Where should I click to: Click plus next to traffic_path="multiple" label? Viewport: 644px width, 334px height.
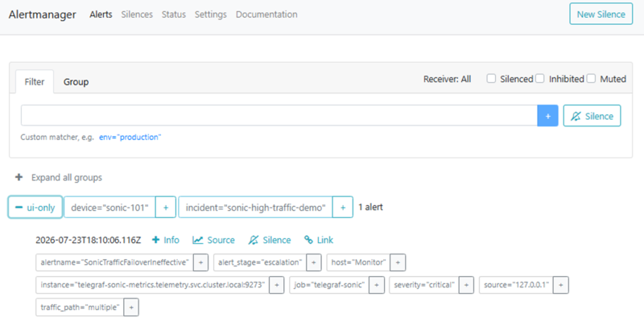tap(131, 307)
